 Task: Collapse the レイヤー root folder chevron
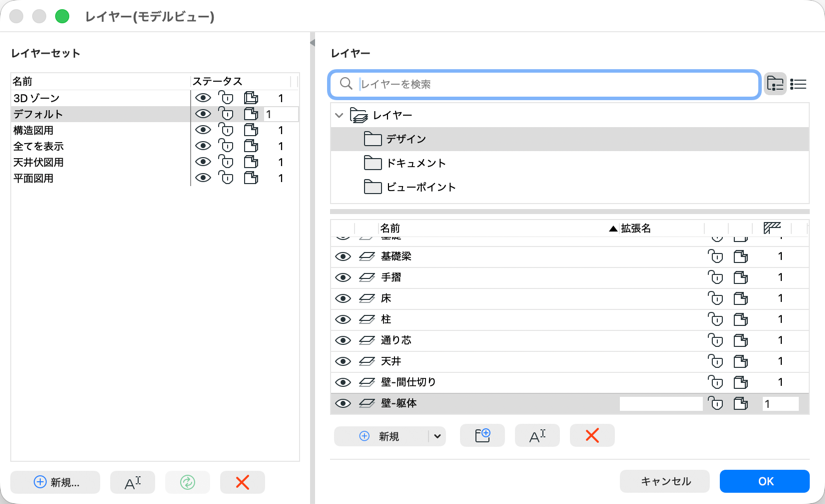pos(339,115)
